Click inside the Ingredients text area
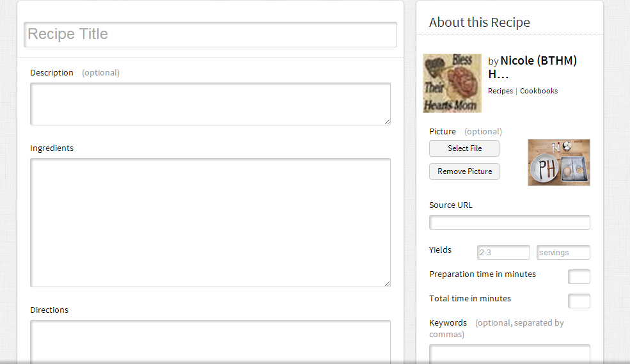Image resolution: width=630 pixels, height=364 pixels. pyautogui.click(x=210, y=222)
